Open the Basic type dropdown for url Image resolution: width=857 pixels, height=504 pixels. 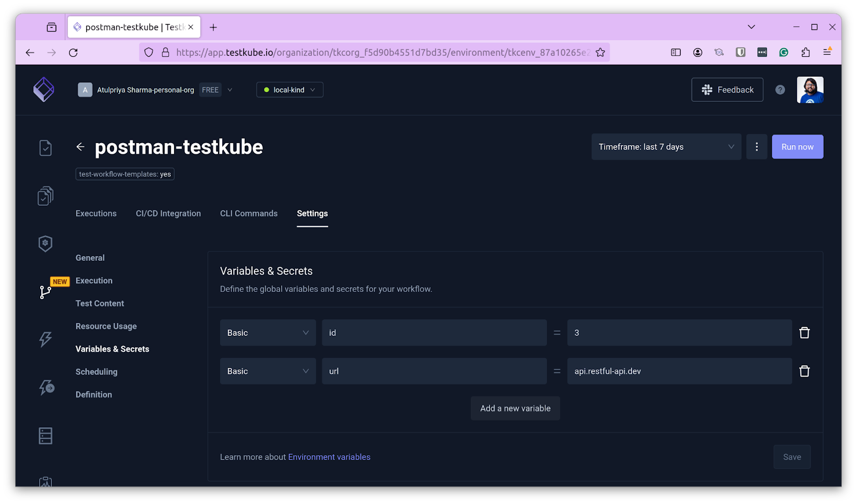pyautogui.click(x=268, y=371)
